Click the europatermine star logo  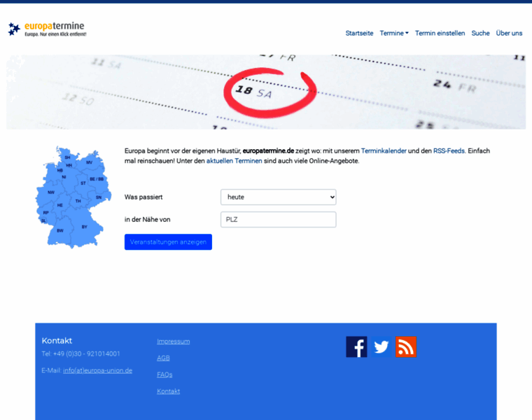point(47,29)
